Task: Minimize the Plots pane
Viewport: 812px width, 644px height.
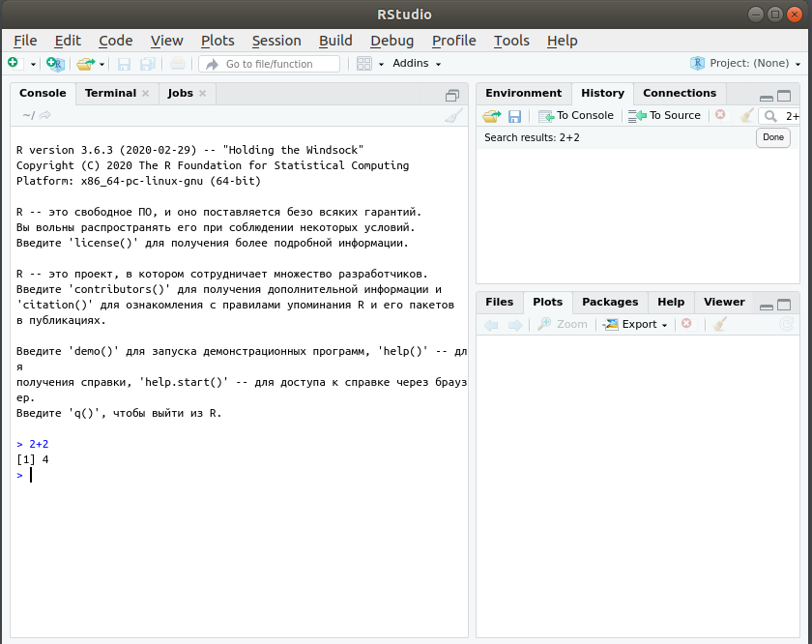Action: [x=767, y=306]
